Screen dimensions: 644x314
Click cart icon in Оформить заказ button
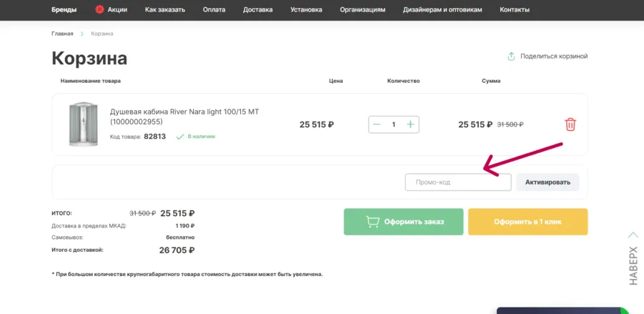(x=372, y=222)
